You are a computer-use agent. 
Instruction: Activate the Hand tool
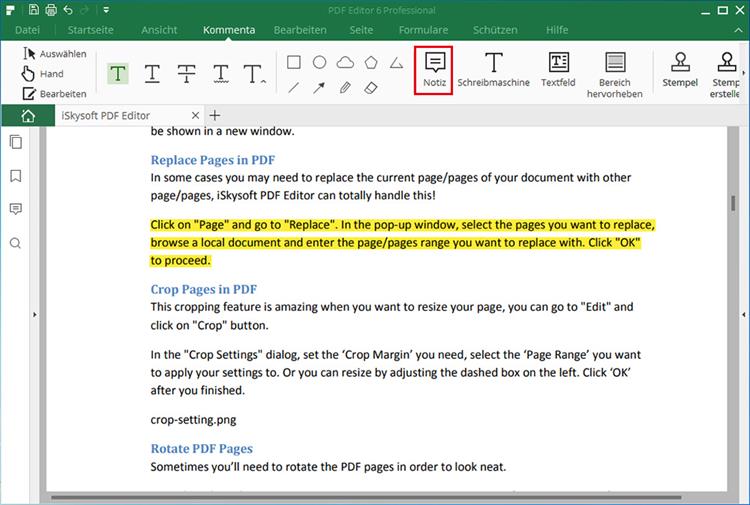tap(42, 74)
